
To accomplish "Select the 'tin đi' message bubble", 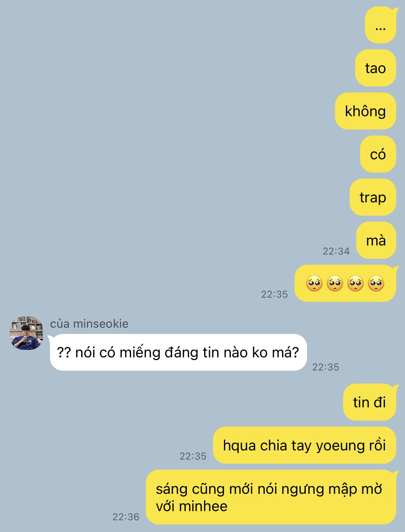I will point(370,402).
